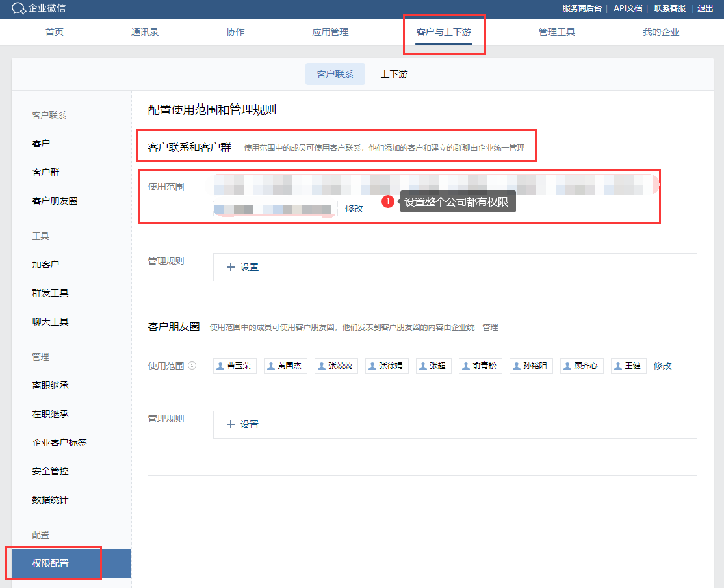The image size is (724, 588).
Task: Click the 曹玉荣 member tag
Action: point(235,366)
